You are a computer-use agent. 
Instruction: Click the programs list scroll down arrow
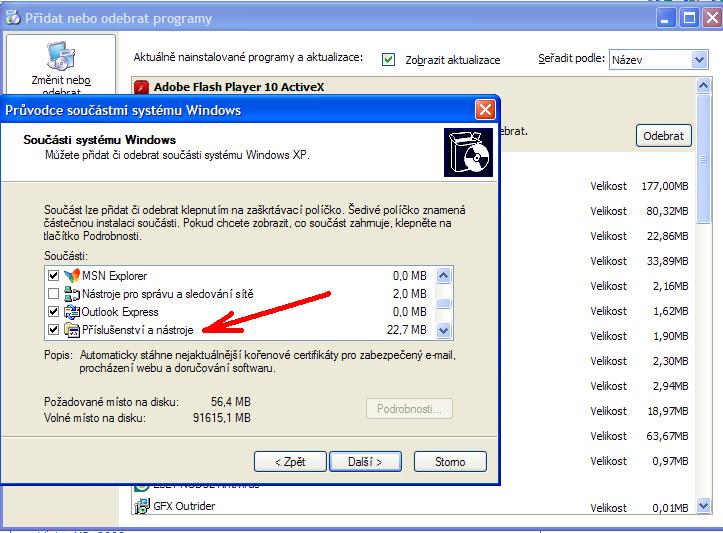click(x=703, y=505)
